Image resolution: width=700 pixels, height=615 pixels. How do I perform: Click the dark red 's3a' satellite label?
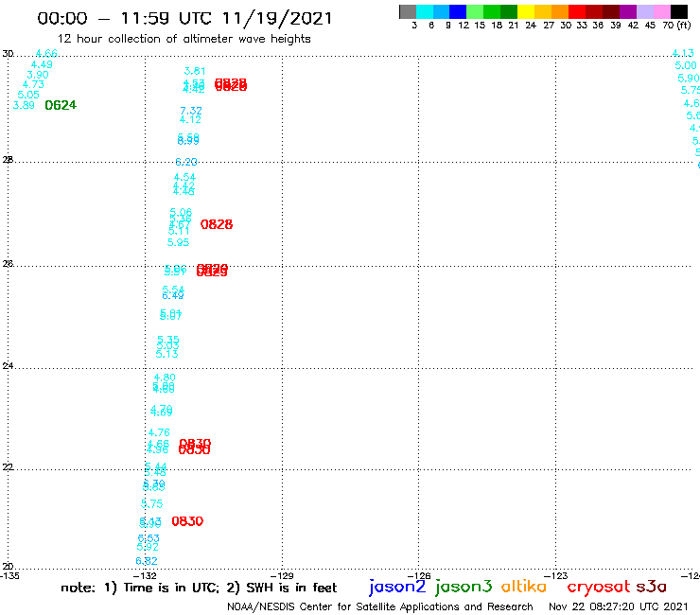click(652, 587)
